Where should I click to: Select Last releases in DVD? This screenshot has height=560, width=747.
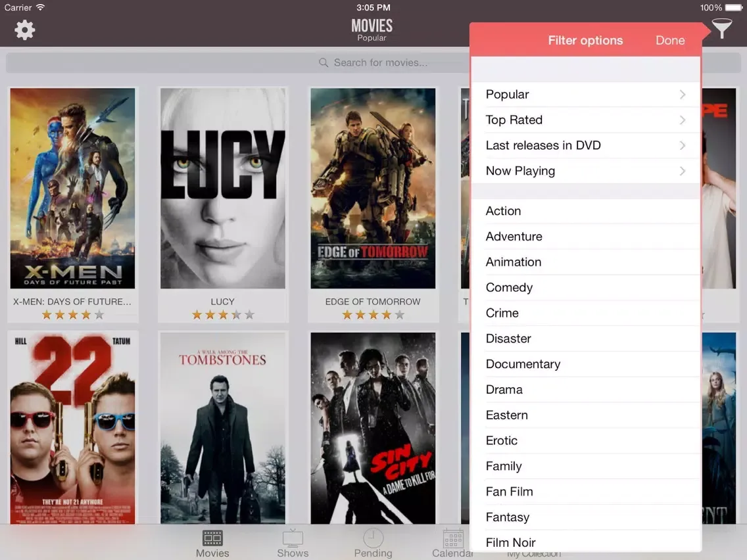585,145
